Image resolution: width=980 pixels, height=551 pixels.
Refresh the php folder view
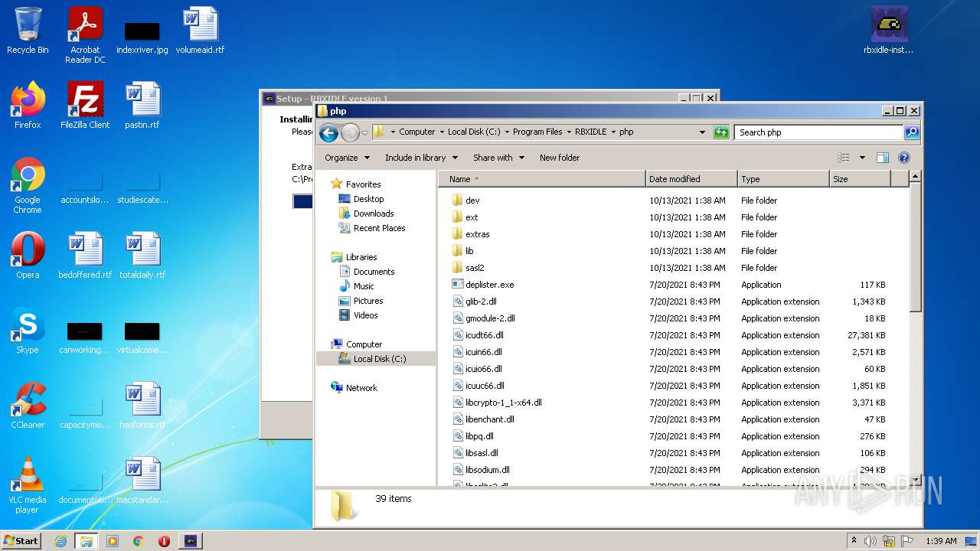[x=720, y=132]
